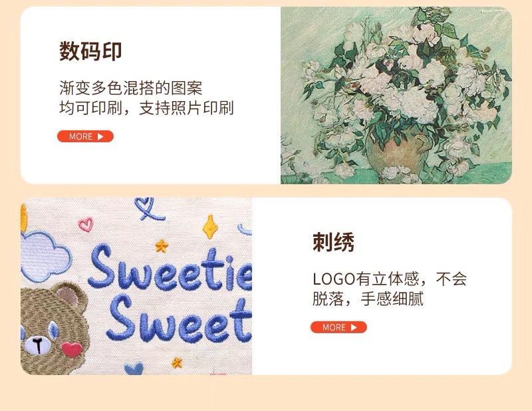Click the description LOGO有立体感，不会
Image resolution: width=532 pixels, height=411 pixels.
[390, 279]
